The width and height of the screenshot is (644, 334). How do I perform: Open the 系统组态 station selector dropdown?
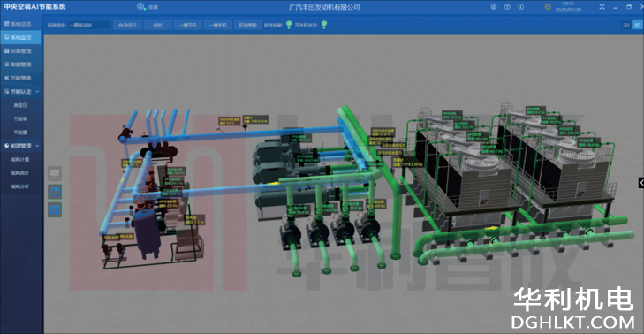coord(89,25)
